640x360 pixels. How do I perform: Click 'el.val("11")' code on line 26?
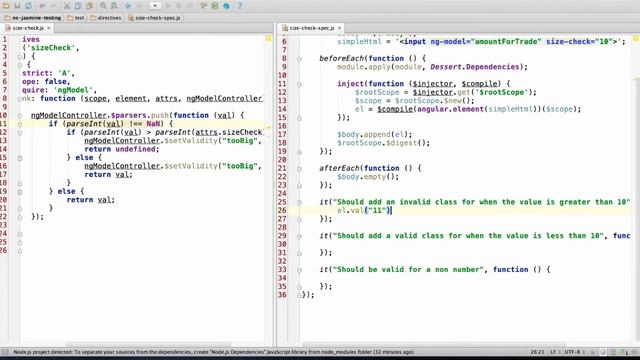coord(364,211)
